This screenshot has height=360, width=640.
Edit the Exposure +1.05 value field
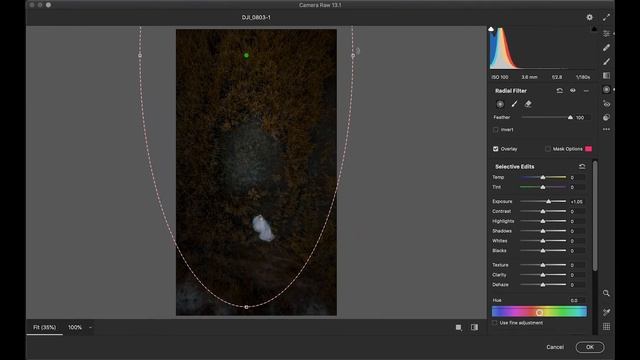coord(577,202)
